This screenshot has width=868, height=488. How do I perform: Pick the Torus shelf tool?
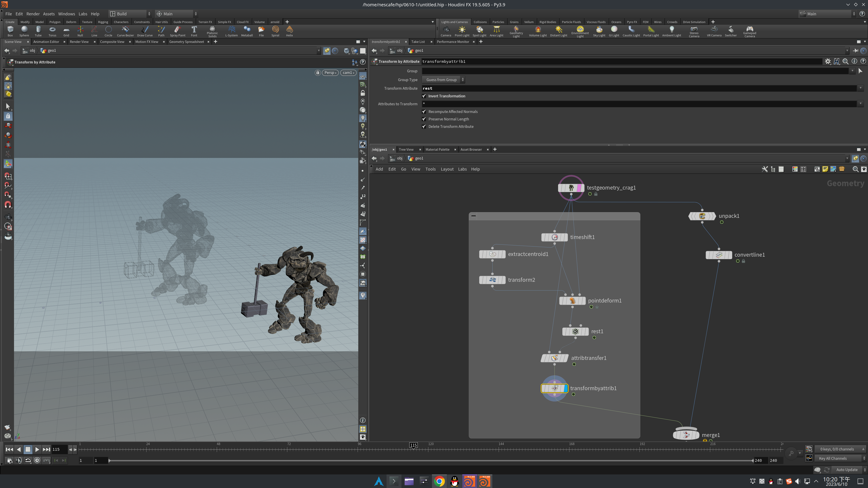52,31
